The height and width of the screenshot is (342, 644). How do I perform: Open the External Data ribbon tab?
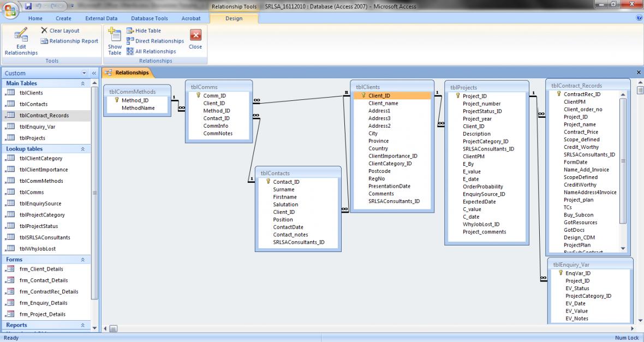[102, 18]
